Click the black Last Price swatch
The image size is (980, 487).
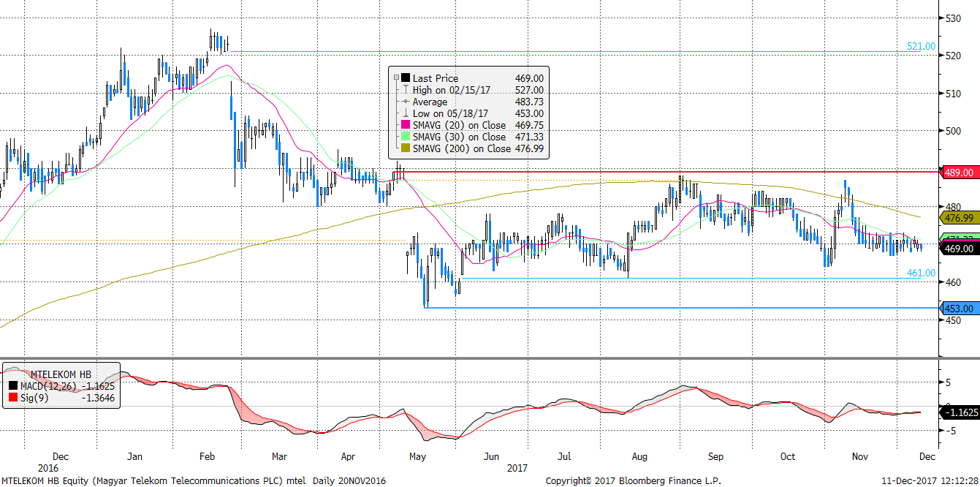click(406, 78)
